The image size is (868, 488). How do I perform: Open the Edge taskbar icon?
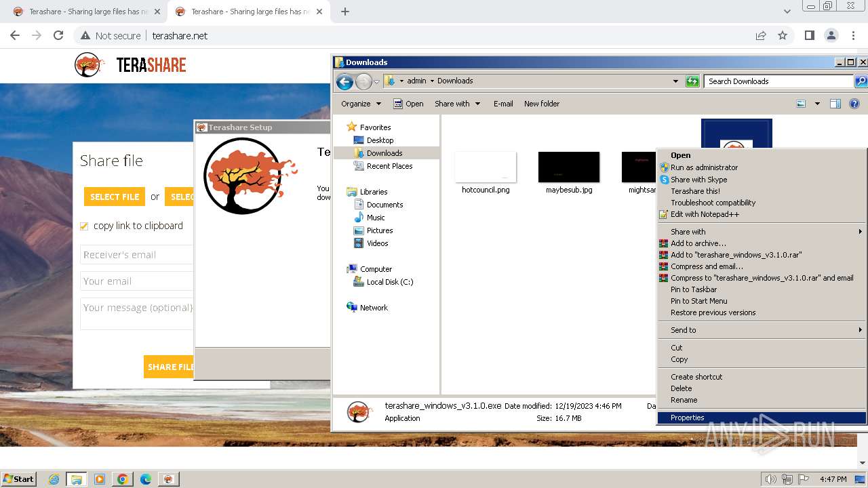click(x=146, y=479)
